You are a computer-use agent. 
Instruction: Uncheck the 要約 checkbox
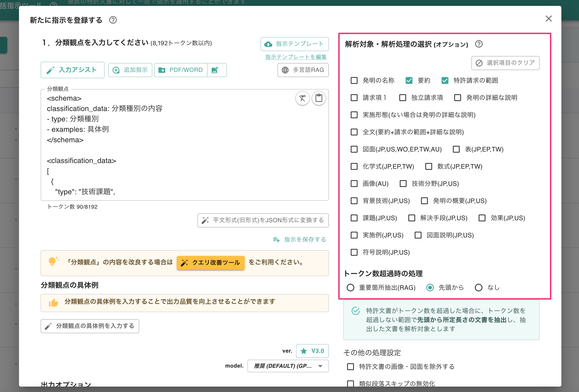pos(409,80)
